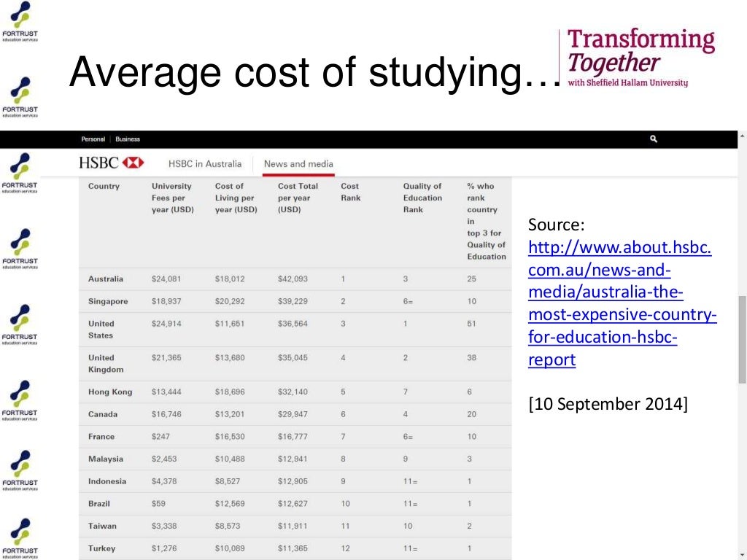Click the Cost Rank column header
The width and height of the screenshot is (747, 560).
[x=351, y=192]
